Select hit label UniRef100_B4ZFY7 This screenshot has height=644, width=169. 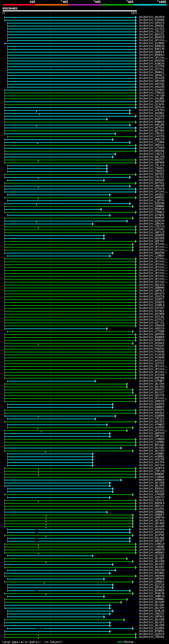(x=152, y=119)
